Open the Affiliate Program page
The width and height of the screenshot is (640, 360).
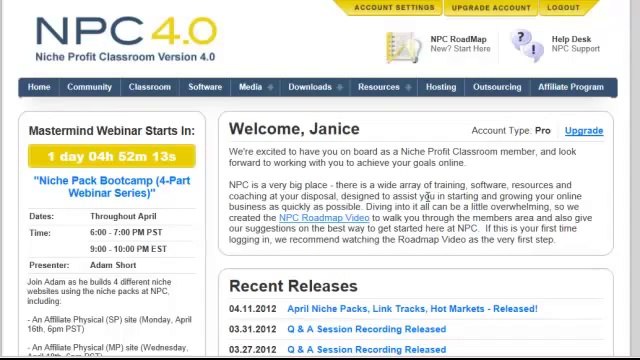point(571,87)
